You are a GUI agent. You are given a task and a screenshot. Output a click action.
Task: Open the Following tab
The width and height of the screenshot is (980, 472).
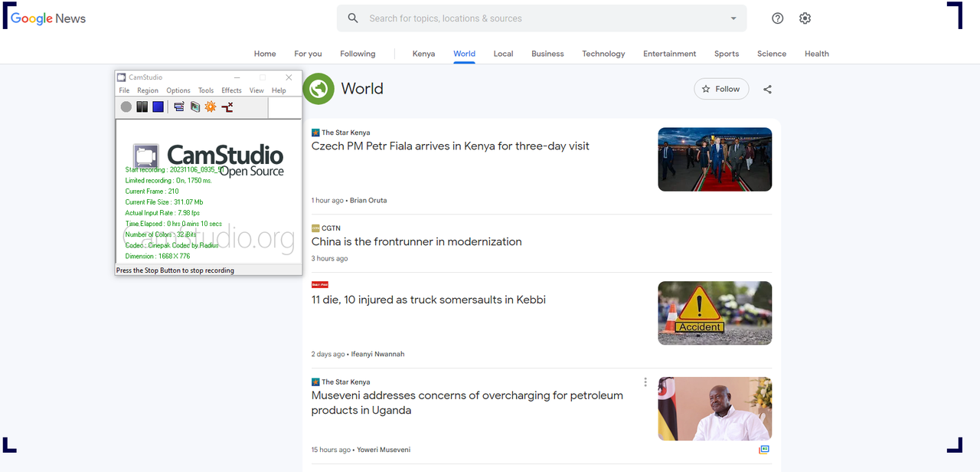358,54
